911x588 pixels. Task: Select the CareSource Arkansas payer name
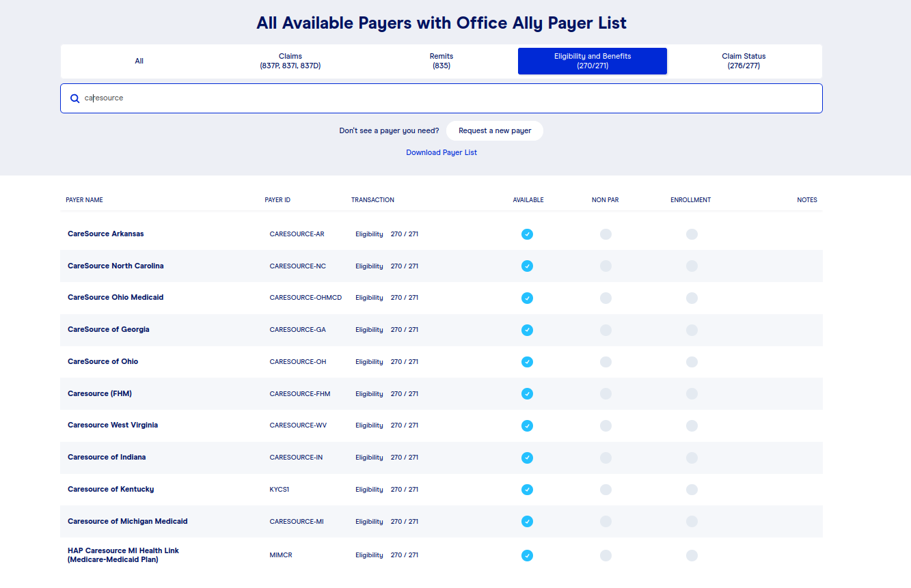click(x=106, y=234)
